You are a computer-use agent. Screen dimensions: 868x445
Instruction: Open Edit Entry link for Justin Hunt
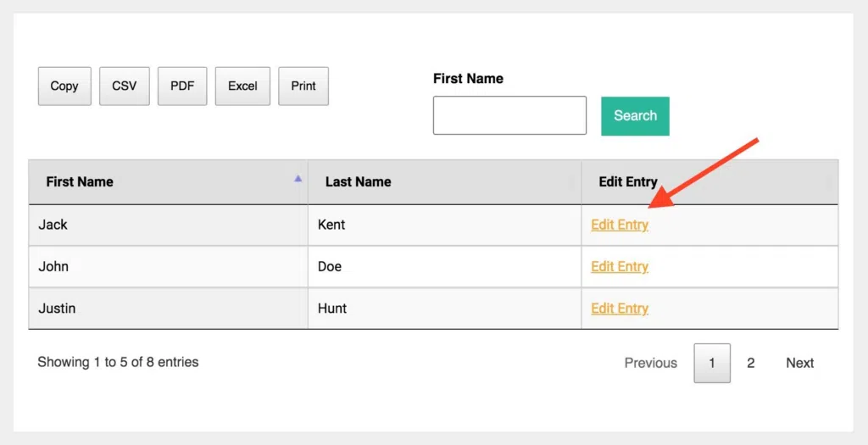[x=620, y=309]
